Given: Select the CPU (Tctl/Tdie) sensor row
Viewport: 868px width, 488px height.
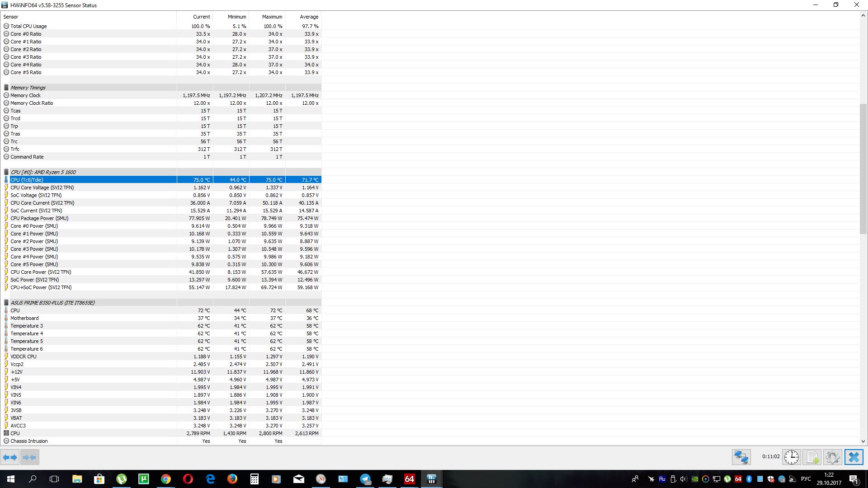Looking at the screenshot, I should coord(27,180).
